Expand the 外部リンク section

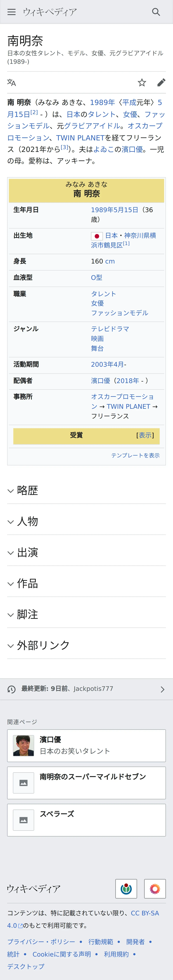click(x=43, y=645)
